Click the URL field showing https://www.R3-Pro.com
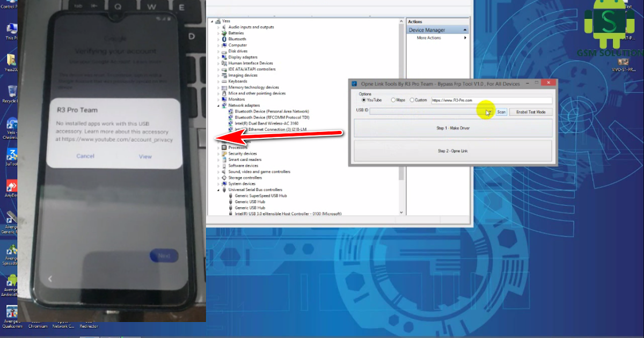The width and height of the screenshot is (644, 338). coord(492,100)
